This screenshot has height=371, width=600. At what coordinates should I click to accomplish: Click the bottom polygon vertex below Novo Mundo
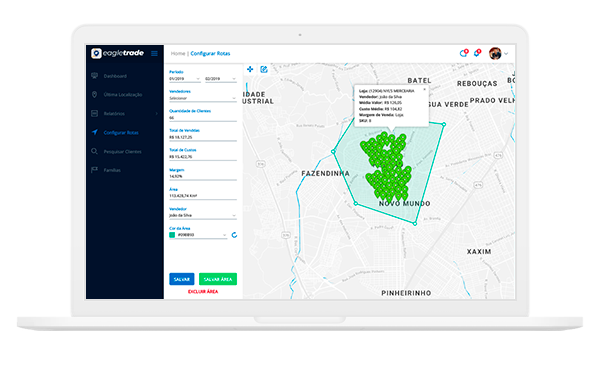pos(415,224)
